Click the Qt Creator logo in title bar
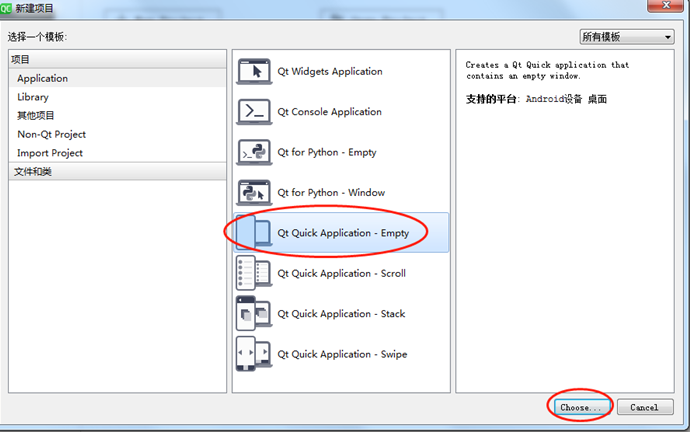The height and width of the screenshot is (433, 692). (6, 8)
